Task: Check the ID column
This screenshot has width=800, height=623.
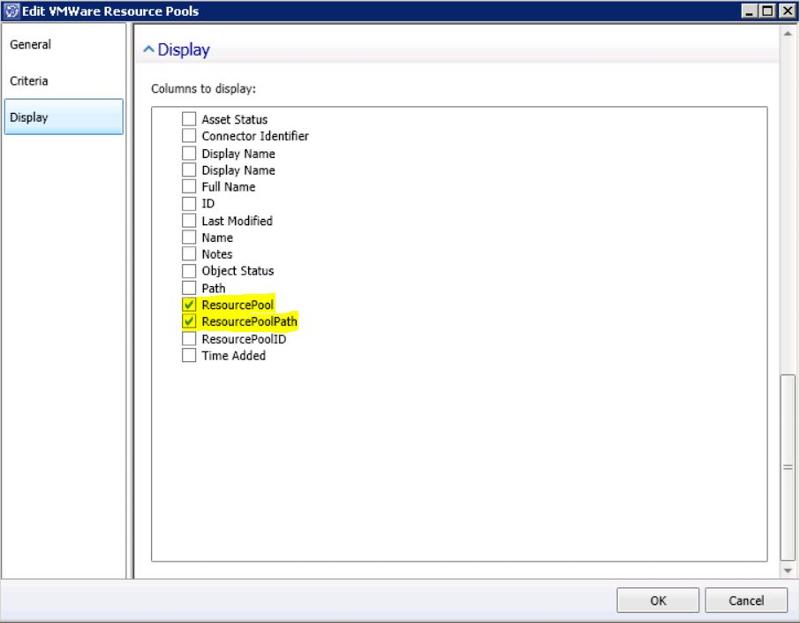Action: (189, 203)
